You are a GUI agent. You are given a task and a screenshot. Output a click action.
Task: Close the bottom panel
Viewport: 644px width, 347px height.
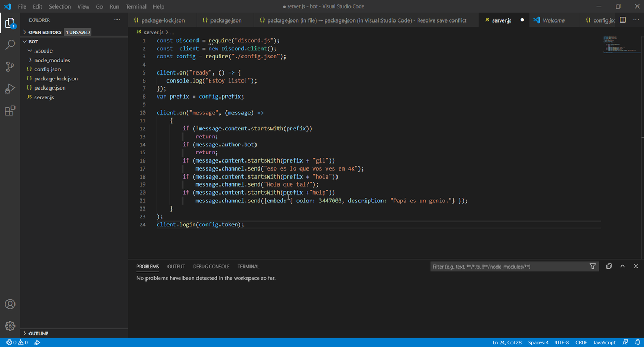pos(636,267)
